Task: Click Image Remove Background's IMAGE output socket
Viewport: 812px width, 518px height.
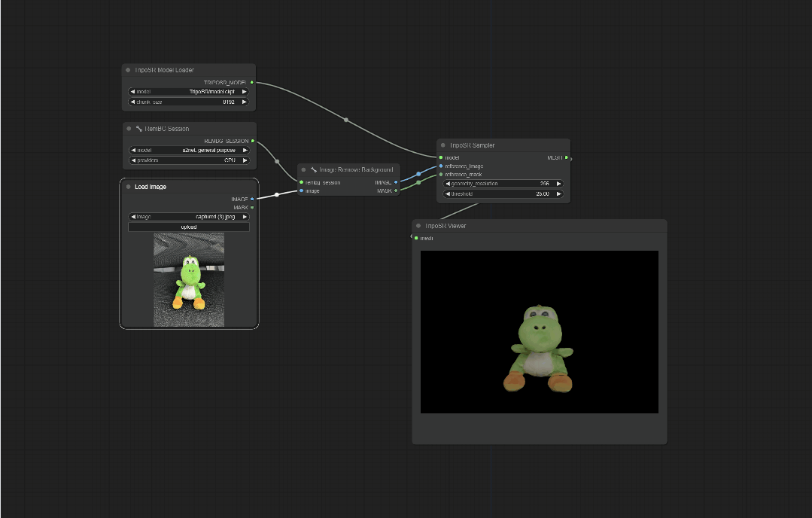Action: pyautogui.click(x=396, y=182)
